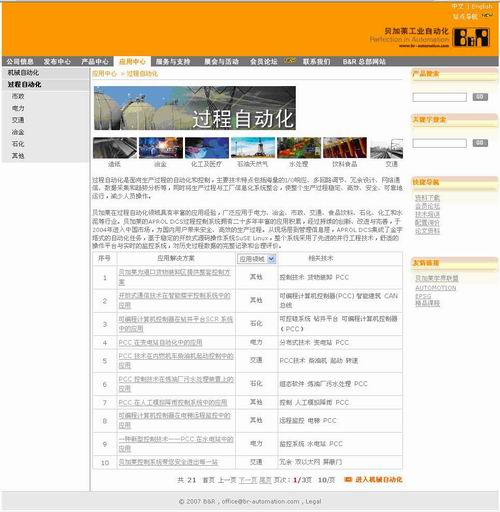This screenshot has height=512, width=500.
Task: Switch language with the English link
Action: 482,6
